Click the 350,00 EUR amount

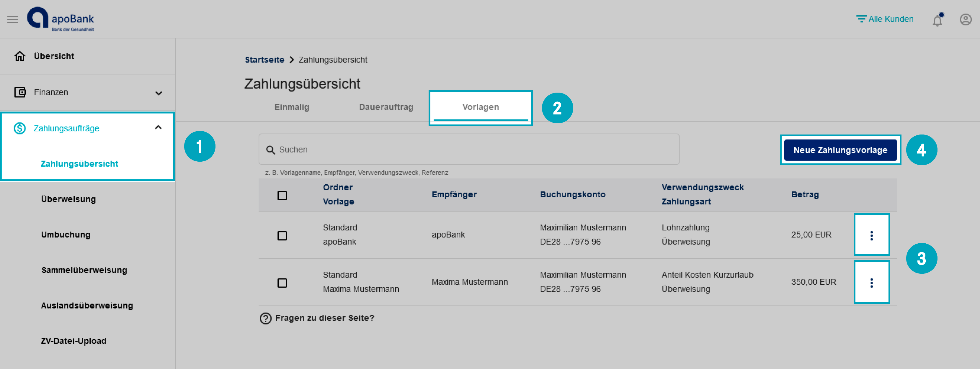click(813, 282)
